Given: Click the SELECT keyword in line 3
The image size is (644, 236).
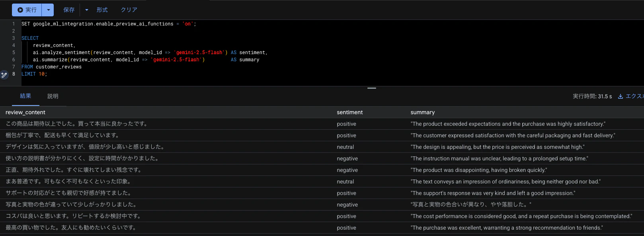Looking at the screenshot, I should [30, 38].
